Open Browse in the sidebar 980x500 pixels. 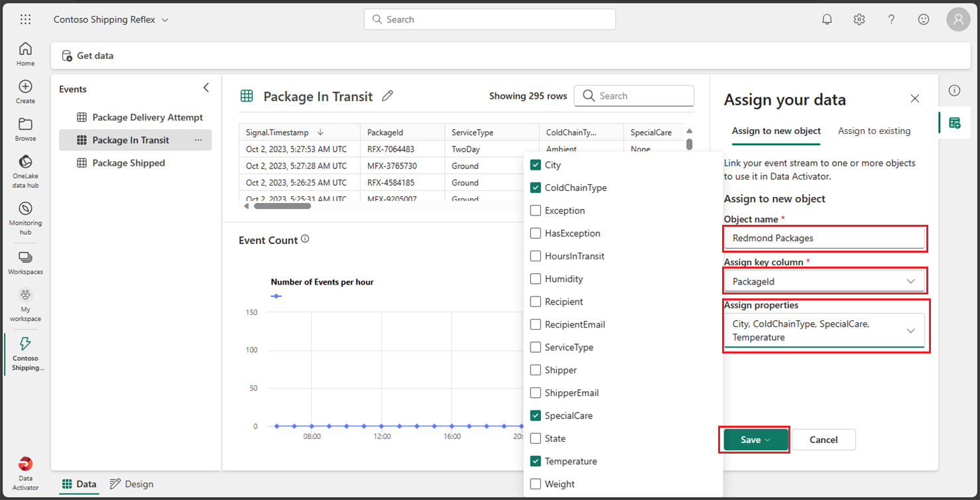coord(25,130)
